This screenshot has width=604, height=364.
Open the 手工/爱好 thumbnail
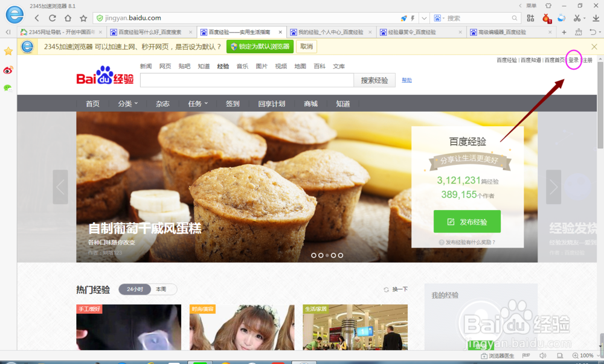[x=129, y=327]
